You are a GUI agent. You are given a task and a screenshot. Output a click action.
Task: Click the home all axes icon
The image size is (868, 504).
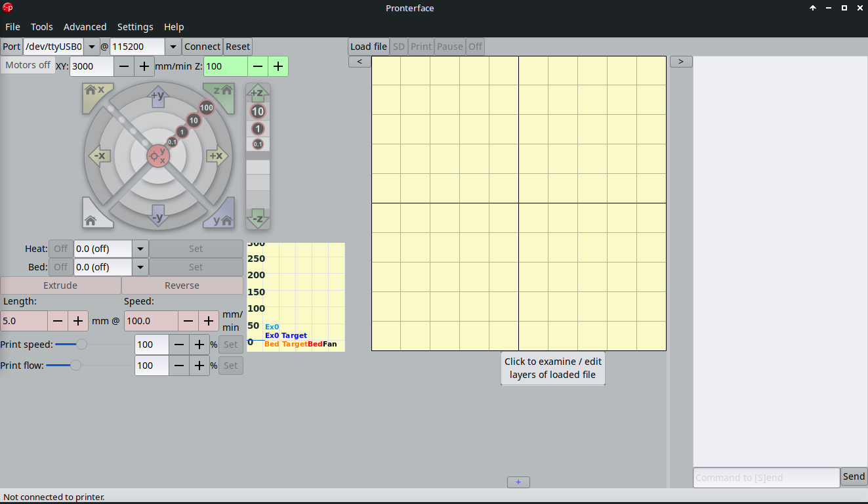click(x=93, y=218)
